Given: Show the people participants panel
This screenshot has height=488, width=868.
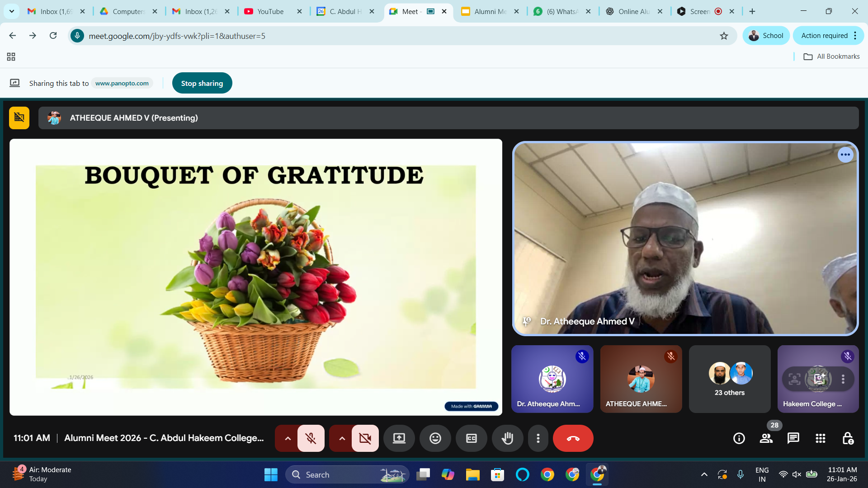Looking at the screenshot, I should (766, 438).
